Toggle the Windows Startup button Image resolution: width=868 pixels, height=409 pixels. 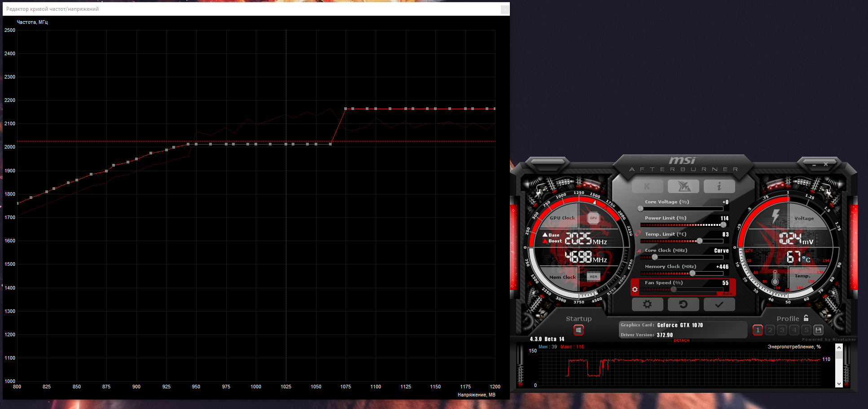pyautogui.click(x=579, y=330)
